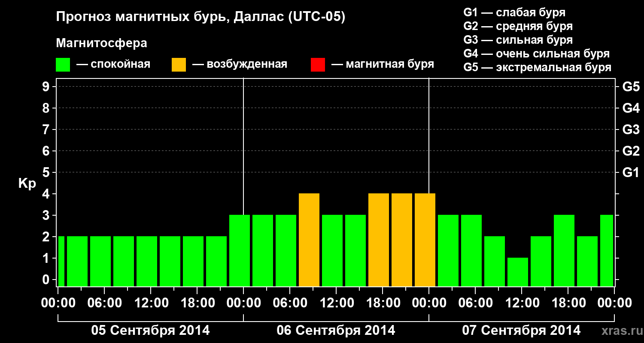
Task: Click the '12:00' time label for 05 Сентября
Action: (x=151, y=303)
